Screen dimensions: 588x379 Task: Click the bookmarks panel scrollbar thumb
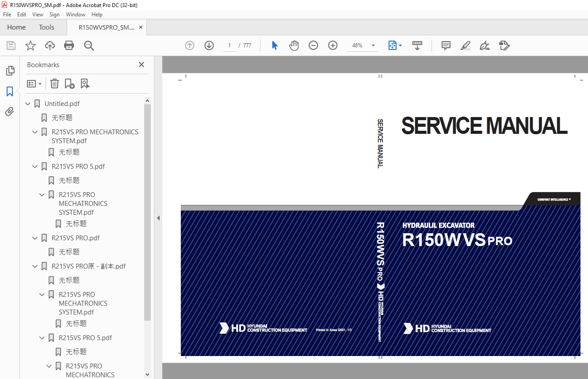tap(148, 212)
